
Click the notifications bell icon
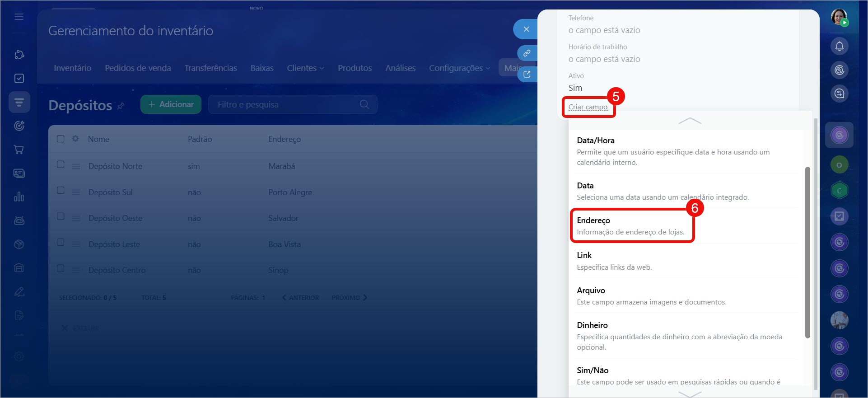[839, 46]
